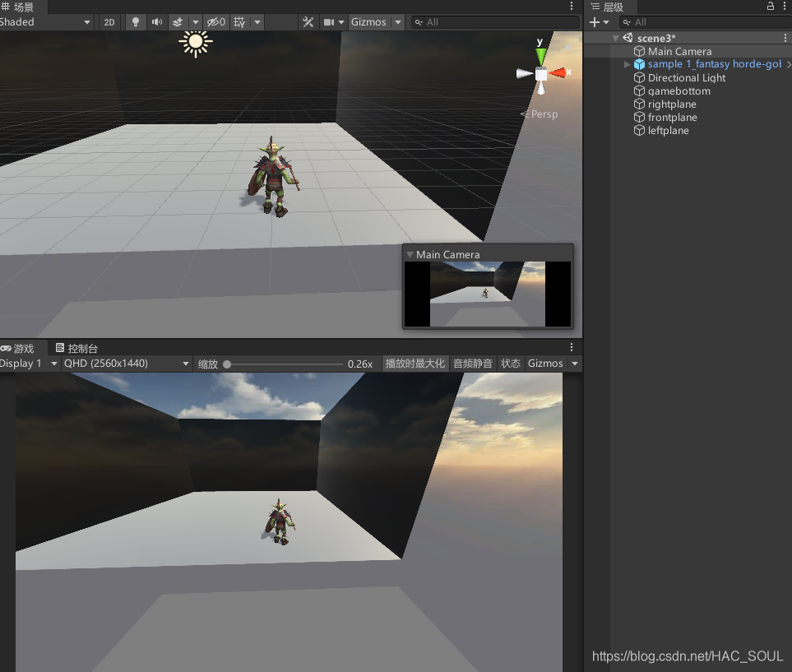Select goblin character in Scene view
The image size is (792, 672).
[x=274, y=176]
